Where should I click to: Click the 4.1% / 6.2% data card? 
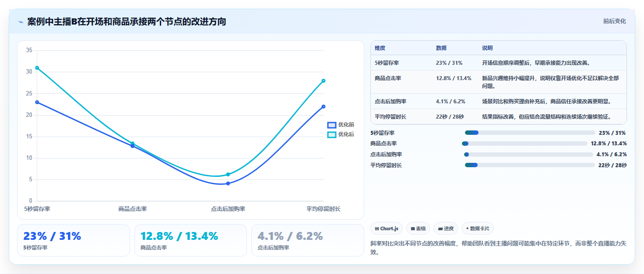click(308, 240)
